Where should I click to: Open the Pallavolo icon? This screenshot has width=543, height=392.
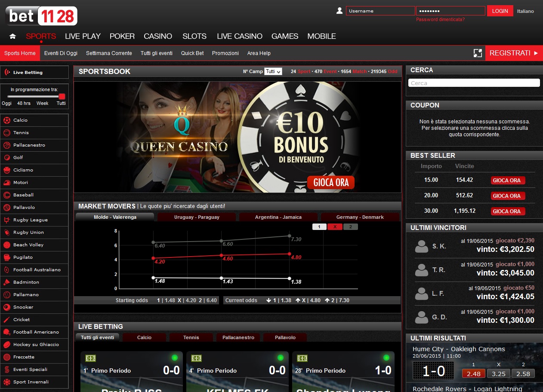click(7, 207)
